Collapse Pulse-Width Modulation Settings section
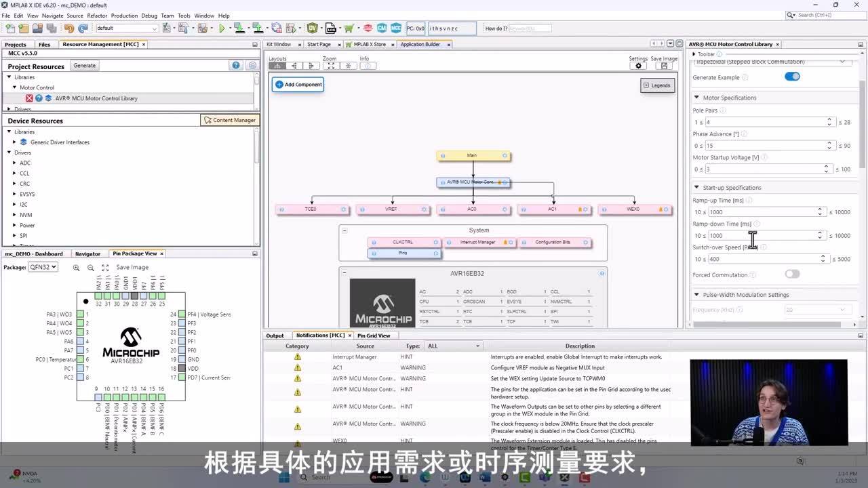868x488 pixels. [696, 295]
